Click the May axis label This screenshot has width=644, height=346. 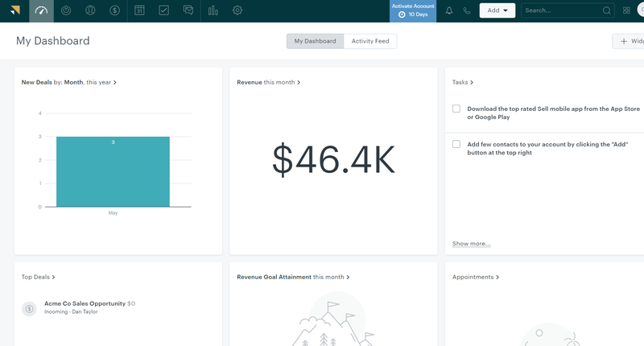pyautogui.click(x=113, y=213)
